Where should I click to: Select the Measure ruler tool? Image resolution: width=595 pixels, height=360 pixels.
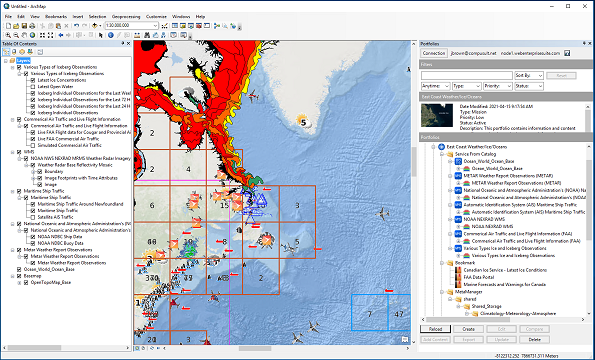[137, 35]
